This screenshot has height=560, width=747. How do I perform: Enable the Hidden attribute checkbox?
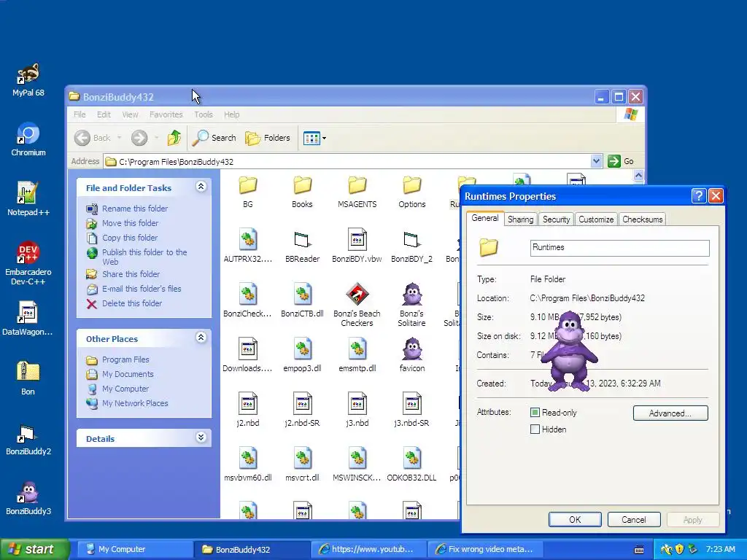pyautogui.click(x=535, y=429)
